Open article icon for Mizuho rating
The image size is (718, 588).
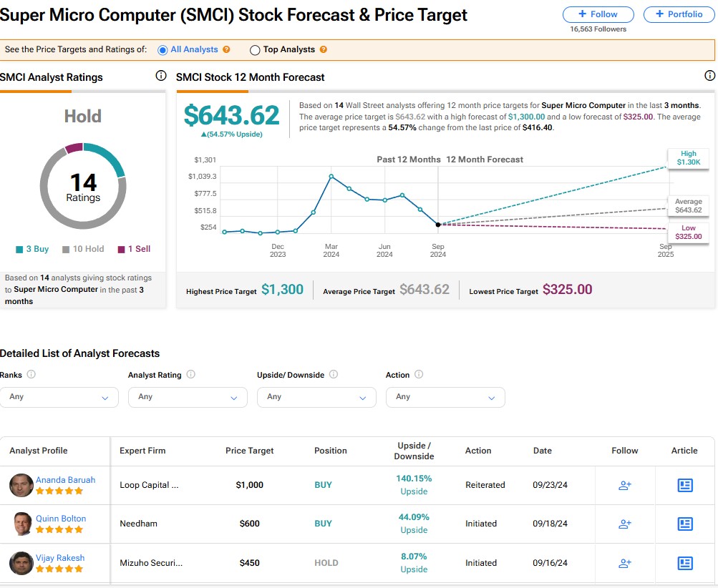pos(684,563)
